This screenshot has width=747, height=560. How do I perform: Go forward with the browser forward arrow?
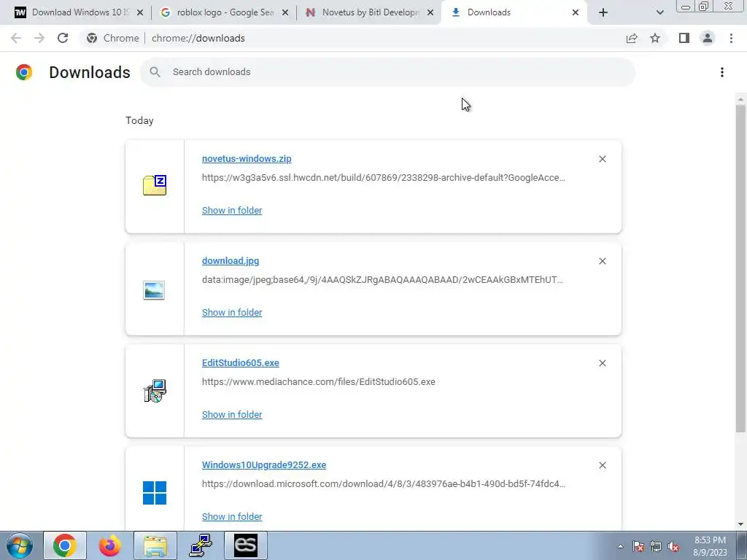click(x=39, y=38)
